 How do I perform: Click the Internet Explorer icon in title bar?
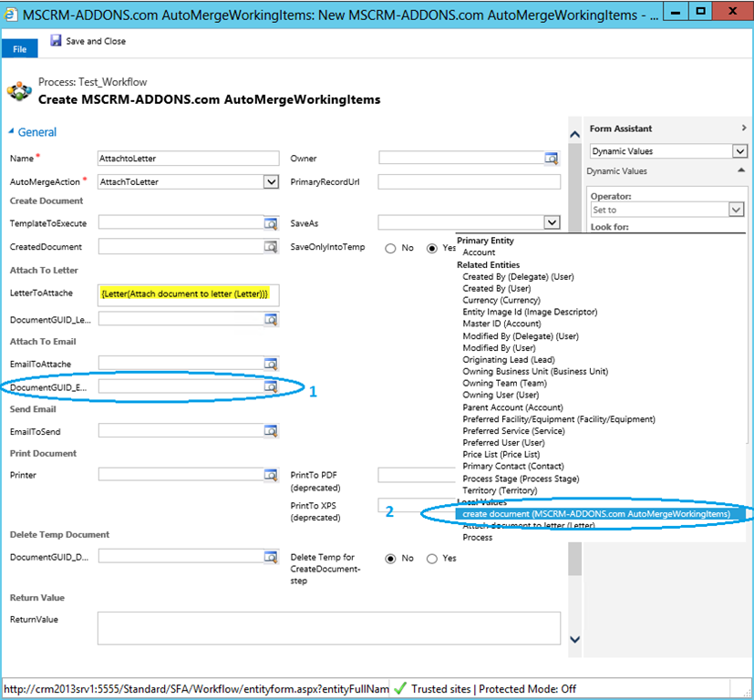pyautogui.click(x=10, y=15)
